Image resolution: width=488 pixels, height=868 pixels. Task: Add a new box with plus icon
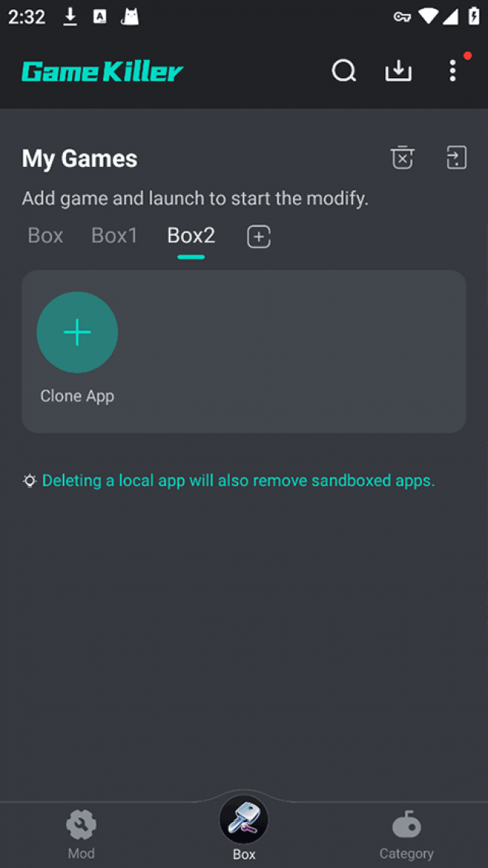258,237
